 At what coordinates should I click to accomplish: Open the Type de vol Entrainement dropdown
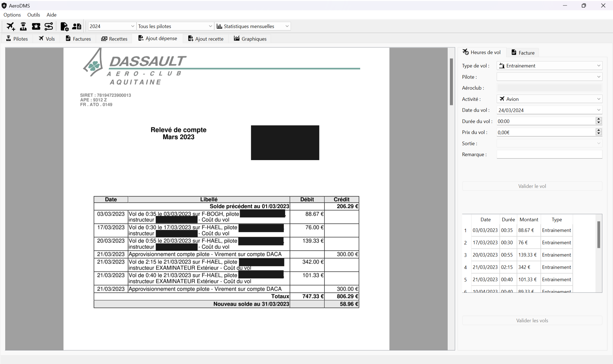549,66
